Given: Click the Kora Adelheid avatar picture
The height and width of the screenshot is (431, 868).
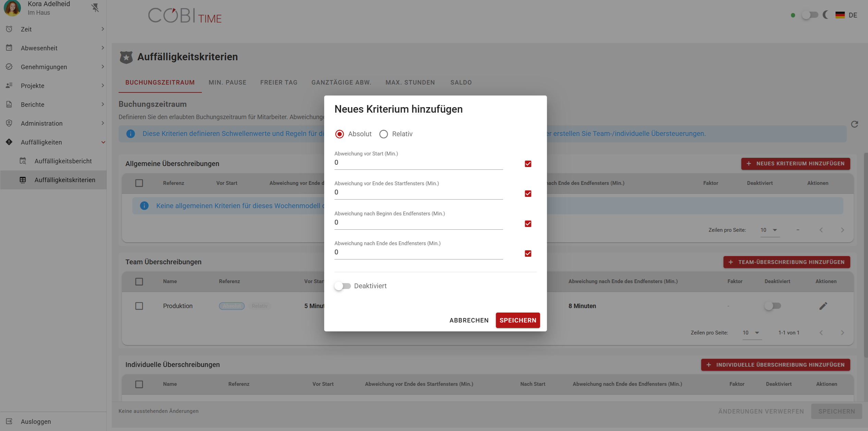Looking at the screenshot, I should 12,8.
